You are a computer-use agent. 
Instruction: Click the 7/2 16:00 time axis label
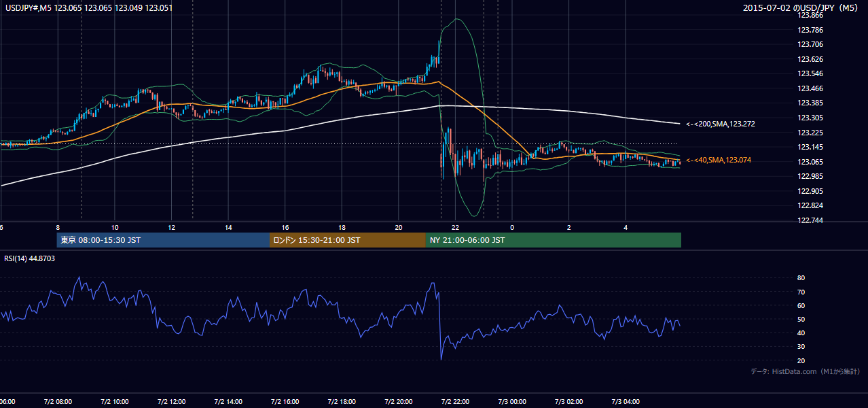tap(285, 402)
